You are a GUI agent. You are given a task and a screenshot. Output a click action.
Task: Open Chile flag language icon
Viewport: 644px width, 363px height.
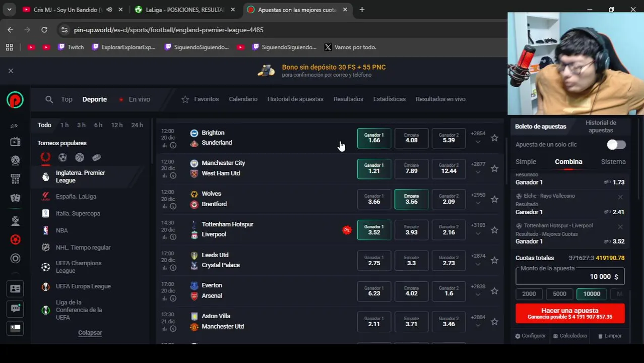(15, 328)
